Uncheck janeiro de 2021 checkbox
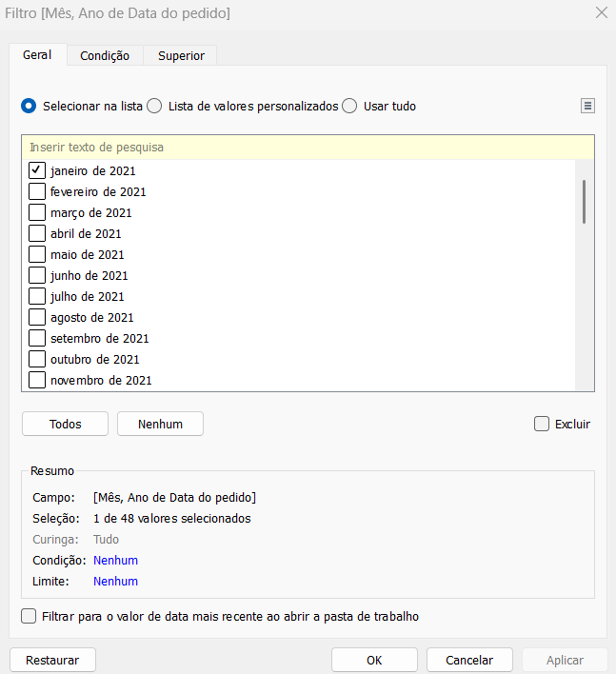 pyautogui.click(x=37, y=170)
